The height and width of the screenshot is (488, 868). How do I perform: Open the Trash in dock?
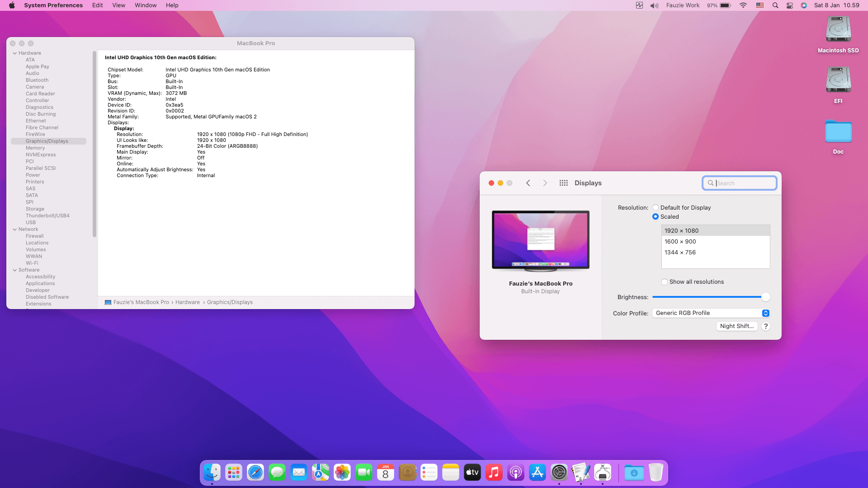click(656, 473)
